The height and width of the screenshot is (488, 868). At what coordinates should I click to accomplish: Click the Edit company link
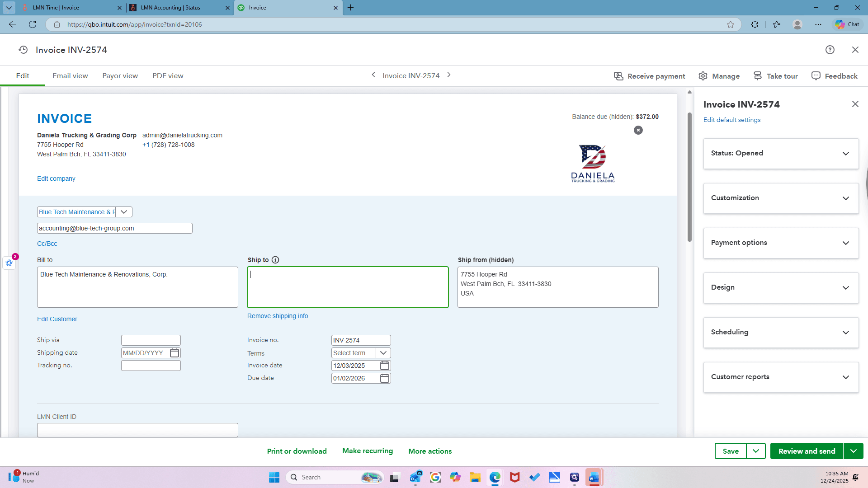coord(56,178)
